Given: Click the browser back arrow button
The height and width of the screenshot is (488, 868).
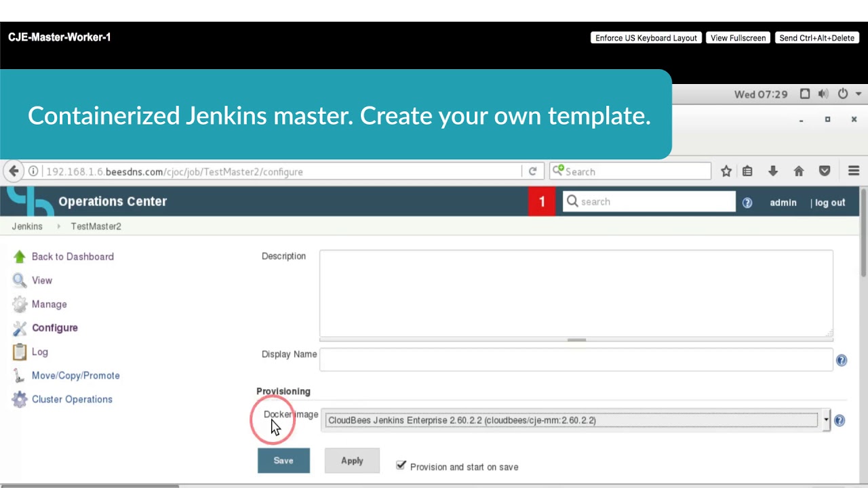Looking at the screenshot, I should pyautogui.click(x=14, y=171).
